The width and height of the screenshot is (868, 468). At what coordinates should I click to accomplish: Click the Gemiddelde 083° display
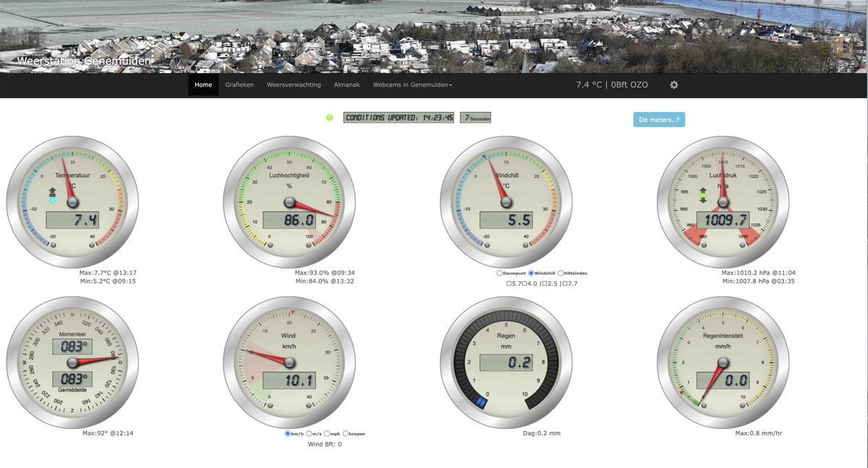[72, 378]
